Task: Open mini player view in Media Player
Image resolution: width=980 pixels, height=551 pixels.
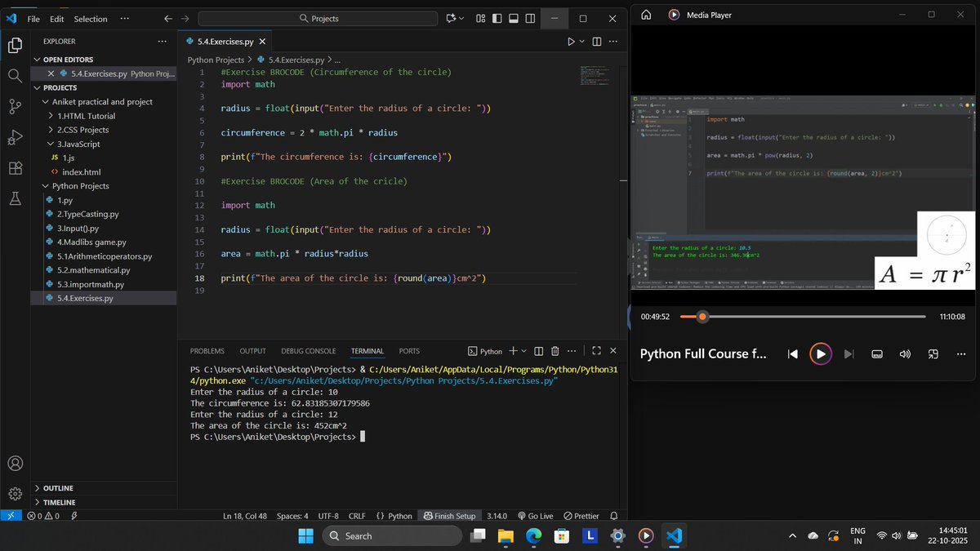Action: tap(933, 353)
